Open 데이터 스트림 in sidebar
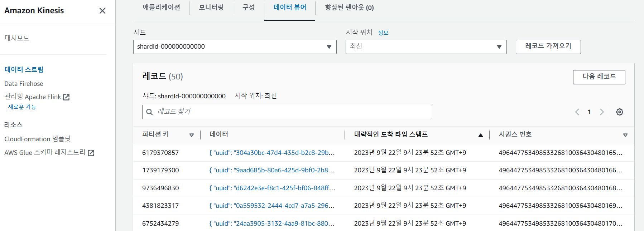Screen dimensions: 644x231 click(x=24, y=69)
